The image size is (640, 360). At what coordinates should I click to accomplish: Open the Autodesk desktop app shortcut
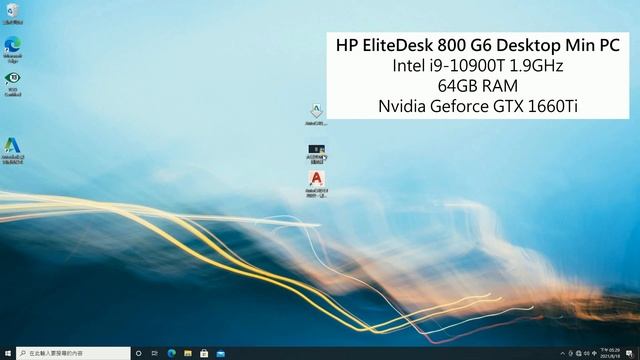point(13,151)
